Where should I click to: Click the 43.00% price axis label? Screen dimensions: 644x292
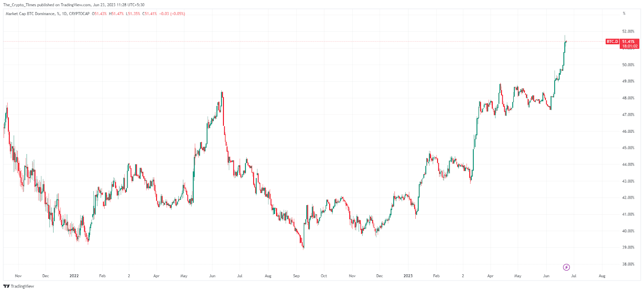point(628,181)
